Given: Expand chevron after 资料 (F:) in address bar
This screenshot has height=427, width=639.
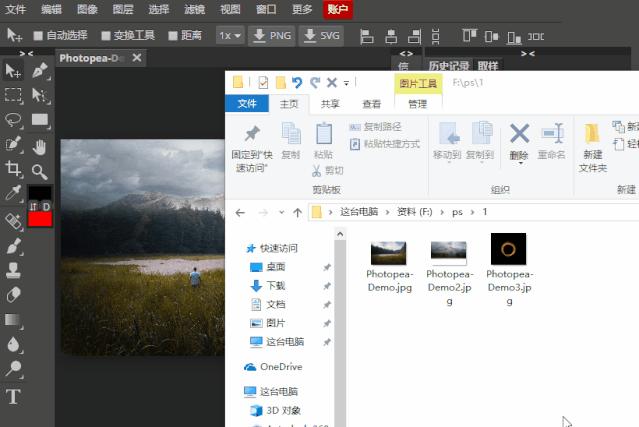Looking at the screenshot, I should [x=442, y=212].
